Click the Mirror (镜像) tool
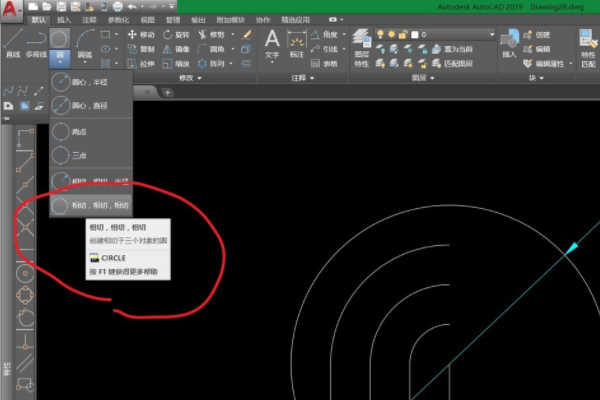 click(x=176, y=49)
